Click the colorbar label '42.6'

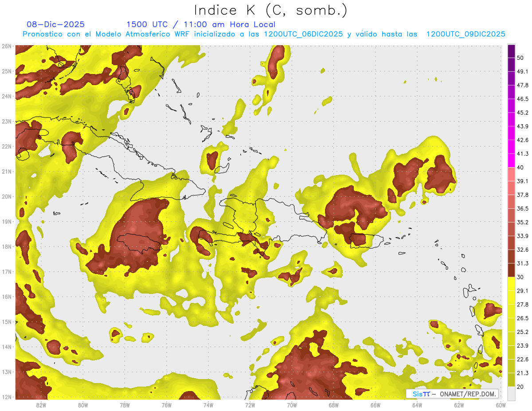(522, 140)
